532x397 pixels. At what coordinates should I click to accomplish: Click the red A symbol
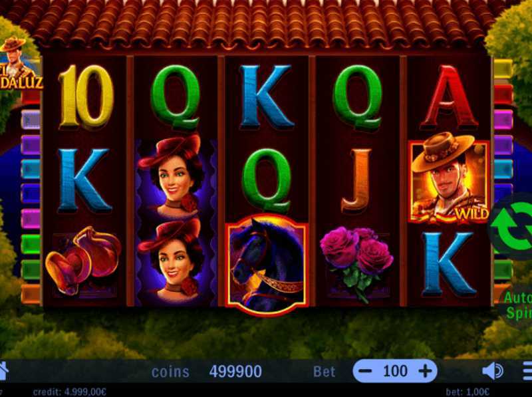click(448, 97)
